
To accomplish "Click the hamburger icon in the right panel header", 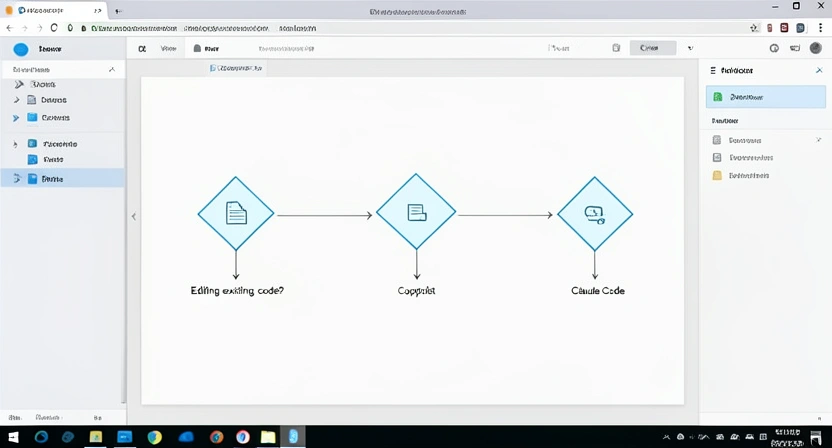I will pyautogui.click(x=713, y=70).
